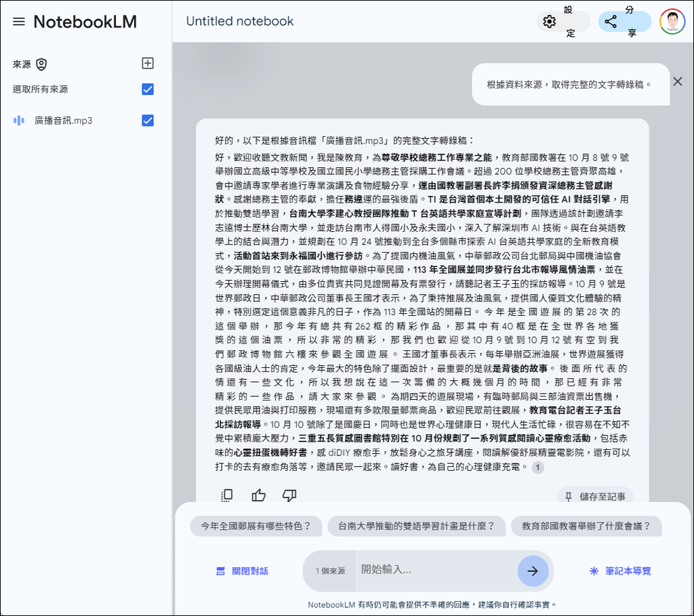This screenshot has width=694, height=616.
Task: Toggle the 選取所有來源 checkbox
Action: (x=148, y=89)
